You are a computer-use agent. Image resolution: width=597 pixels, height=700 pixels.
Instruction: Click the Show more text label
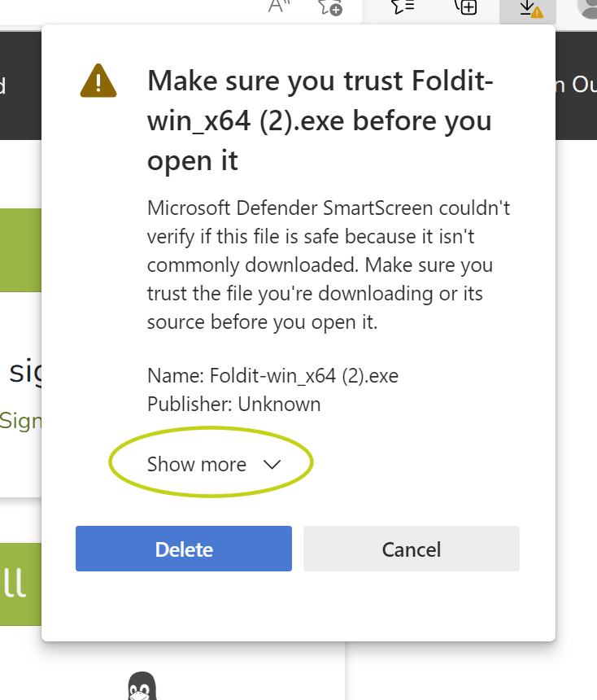pos(197,464)
